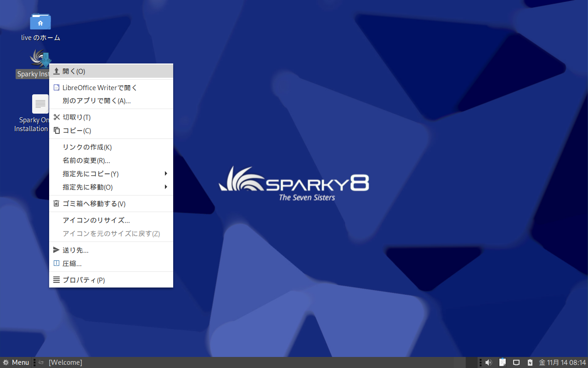Select 切取り(T) cut menu item
588x368 pixels.
pos(111,117)
